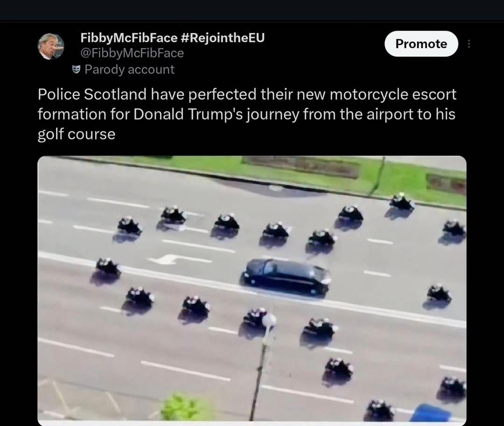Click the words "Police Scotland" in tweet
504x426 pixels.
pos(92,94)
